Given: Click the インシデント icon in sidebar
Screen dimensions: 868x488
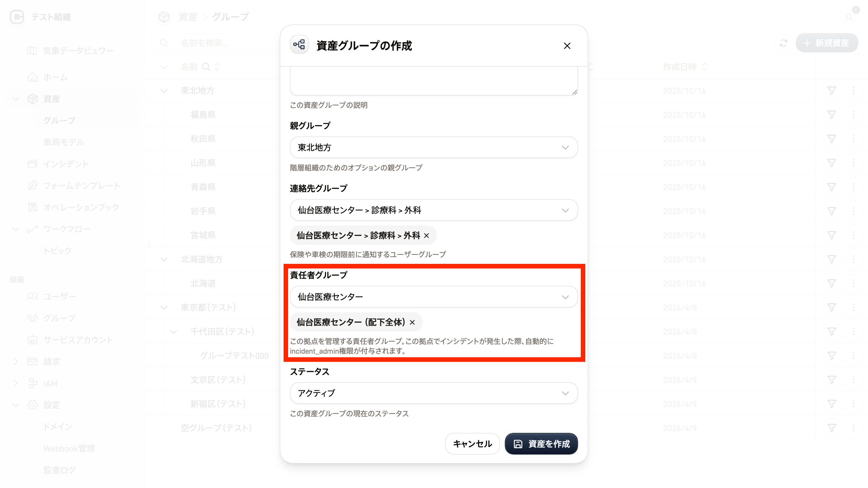Looking at the screenshot, I should 32,164.
